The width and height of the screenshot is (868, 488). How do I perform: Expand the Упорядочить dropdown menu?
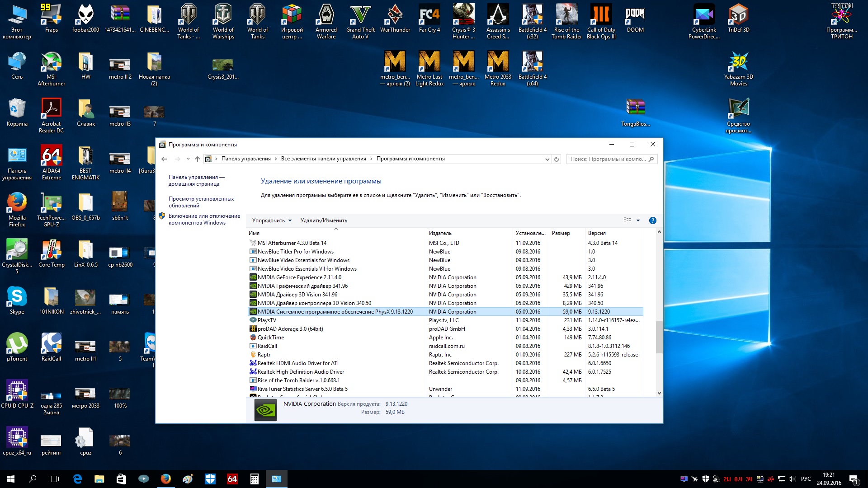tap(272, 221)
